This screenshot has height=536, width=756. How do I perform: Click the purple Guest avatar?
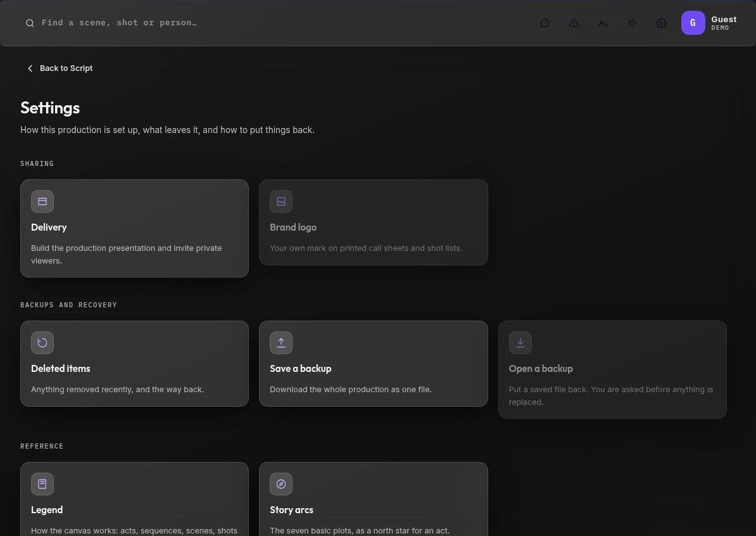[693, 23]
